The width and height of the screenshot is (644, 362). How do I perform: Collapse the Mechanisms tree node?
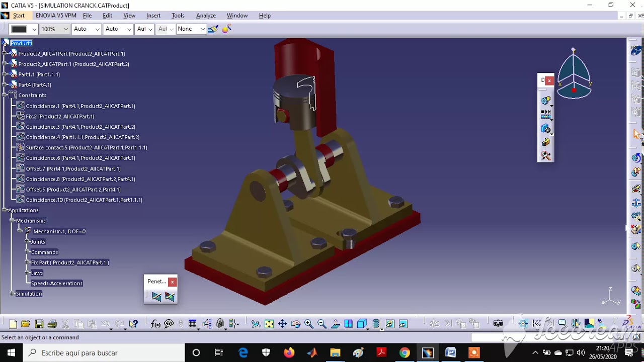(12, 221)
